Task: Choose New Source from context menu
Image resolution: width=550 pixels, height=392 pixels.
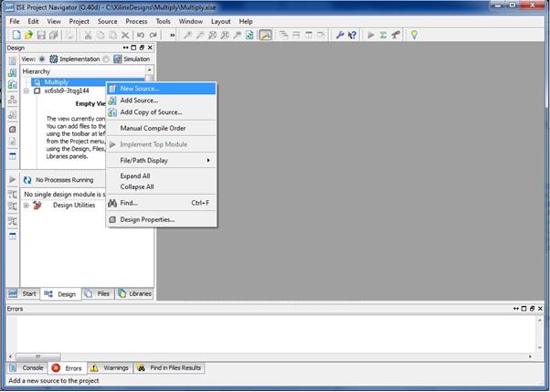Action: (162, 89)
